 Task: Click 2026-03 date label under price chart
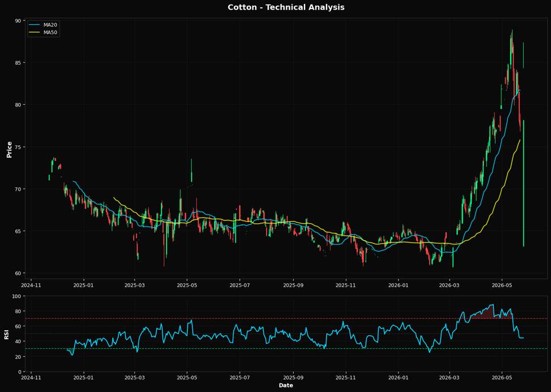(x=450, y=285)
